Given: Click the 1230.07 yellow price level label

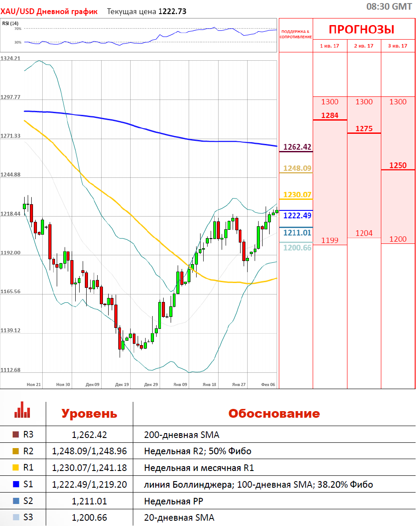Looking at the screenshot, I should (x=297, y=195).
